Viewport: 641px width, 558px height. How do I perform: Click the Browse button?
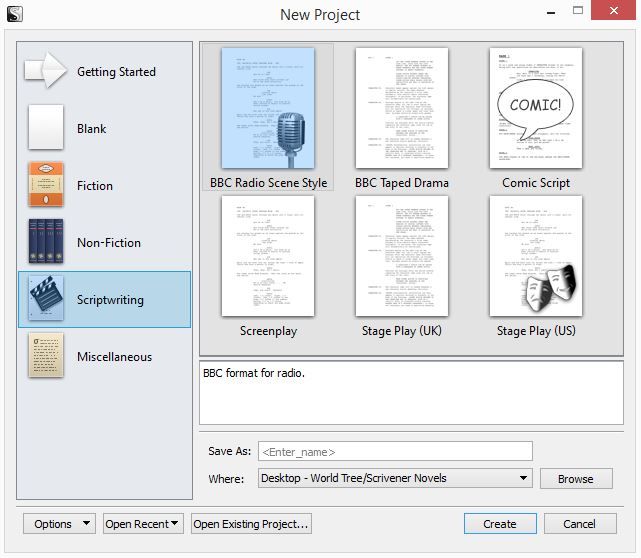pos(576,478)
